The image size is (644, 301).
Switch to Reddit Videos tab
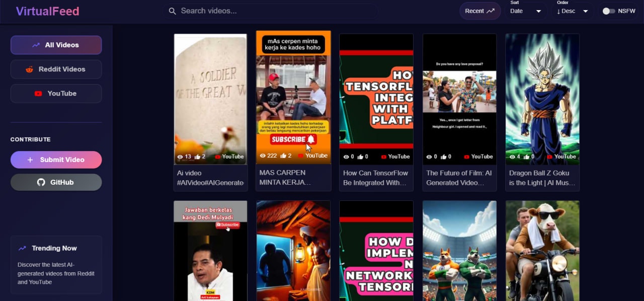coord(56,69)
